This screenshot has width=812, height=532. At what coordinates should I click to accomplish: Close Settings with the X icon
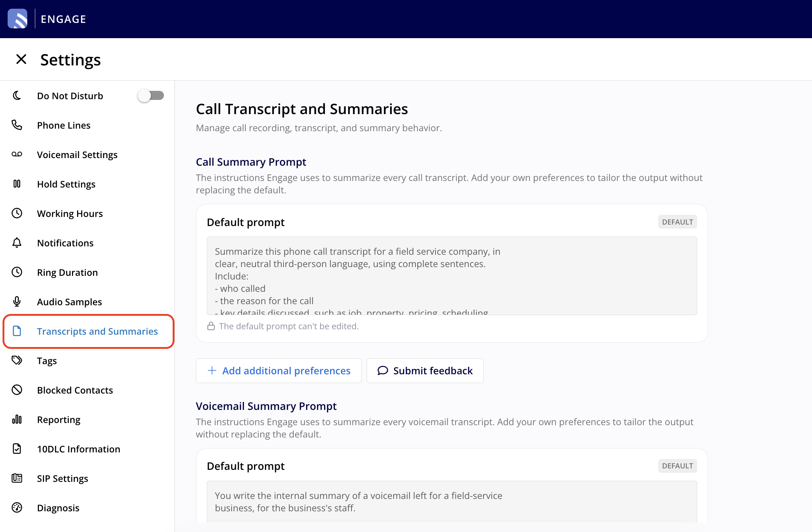click(x=21, y=59)
